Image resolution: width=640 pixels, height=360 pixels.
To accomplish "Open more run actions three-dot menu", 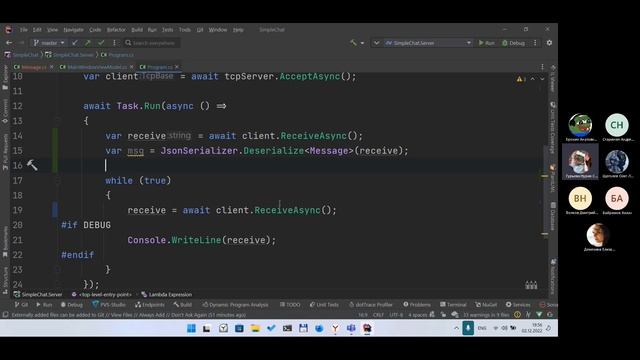I will (535, 42).
